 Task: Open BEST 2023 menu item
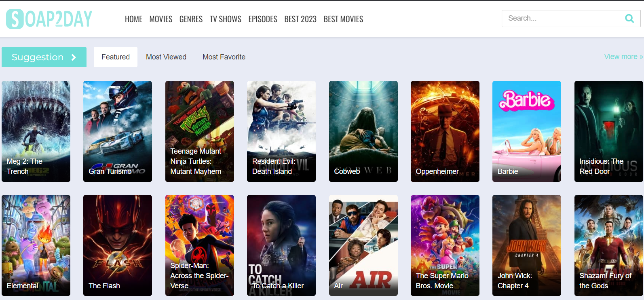[x=300, y=19]
